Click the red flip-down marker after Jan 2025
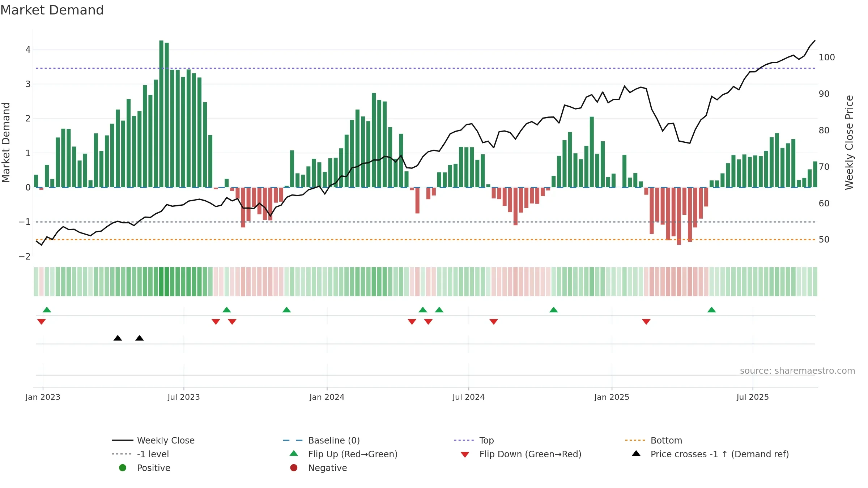 pyautogui.click(x=646, y=322)
